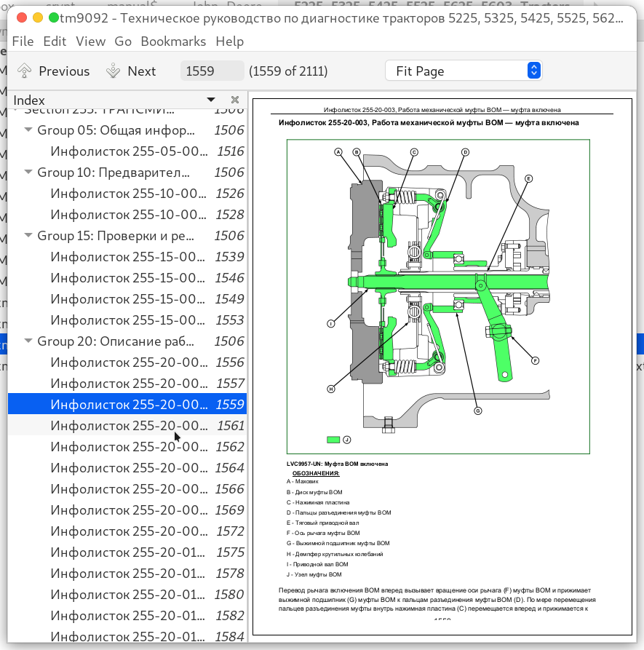Select the index entry for page 1516
The height and width of the screenshot is (650, 644).
tap(129, 151)
